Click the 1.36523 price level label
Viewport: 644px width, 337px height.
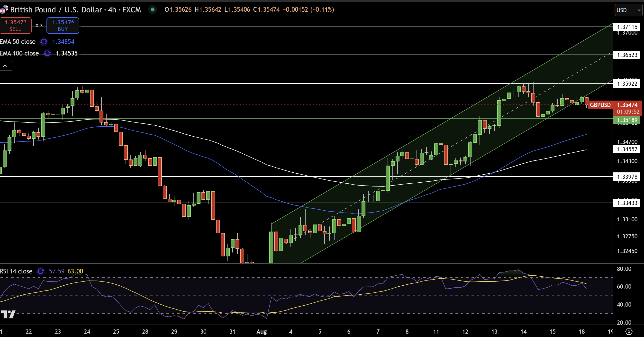click(x=627, y=55)
